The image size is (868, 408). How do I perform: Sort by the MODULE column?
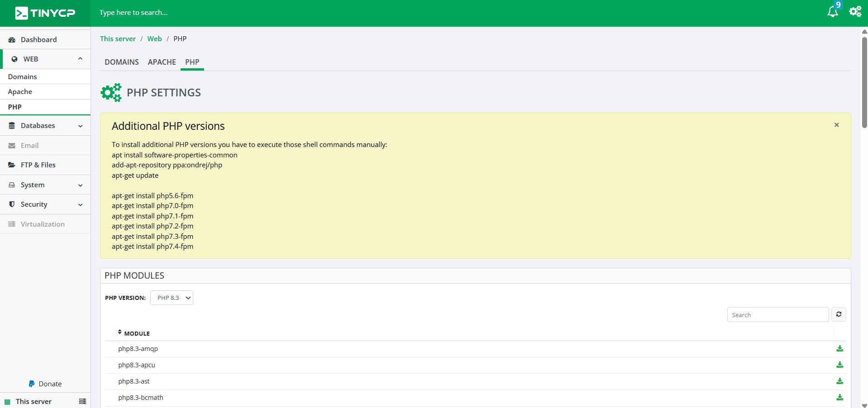pos(136,333)
